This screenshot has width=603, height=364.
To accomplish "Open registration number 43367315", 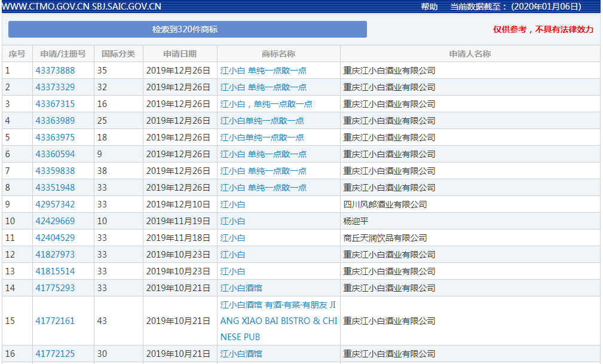I will click(55, 104).
